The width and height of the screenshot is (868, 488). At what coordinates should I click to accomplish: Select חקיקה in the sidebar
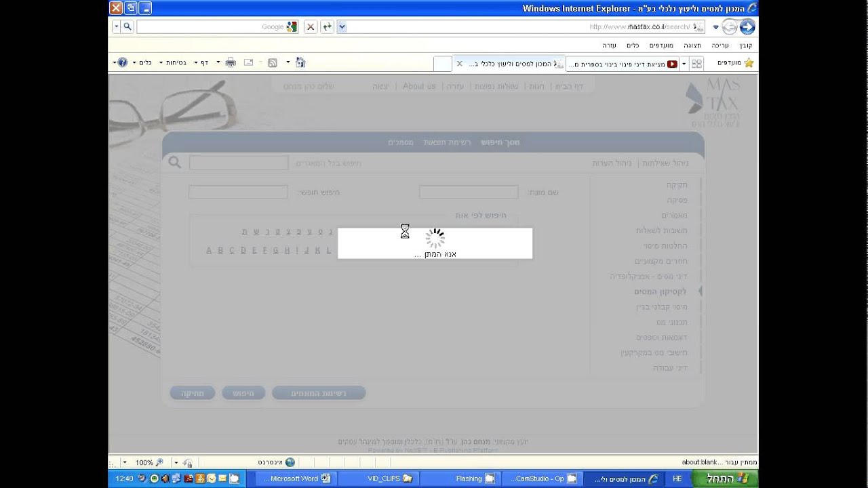click(x=677, y=185)
